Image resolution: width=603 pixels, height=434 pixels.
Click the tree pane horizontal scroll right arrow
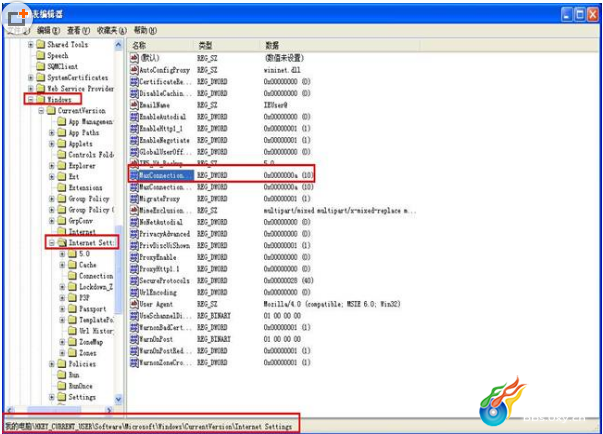pyautogui.click(x=109, y=410)
